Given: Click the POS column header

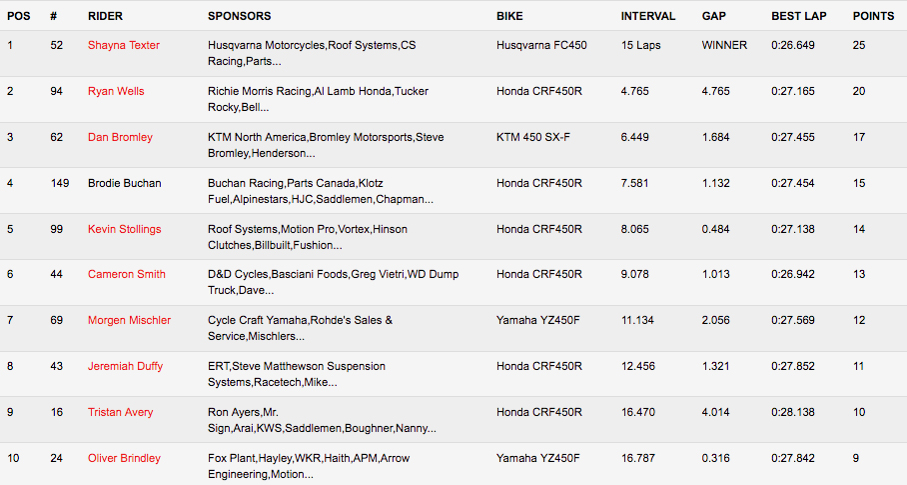Looking at the screenshot, I should tap(18, 16).
